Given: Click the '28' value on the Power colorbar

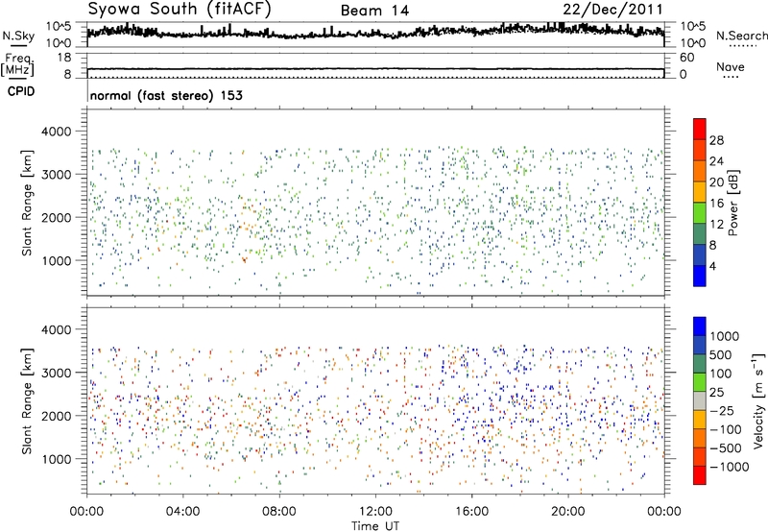Looking at the screenshot, I should click(x=716, y=140).
